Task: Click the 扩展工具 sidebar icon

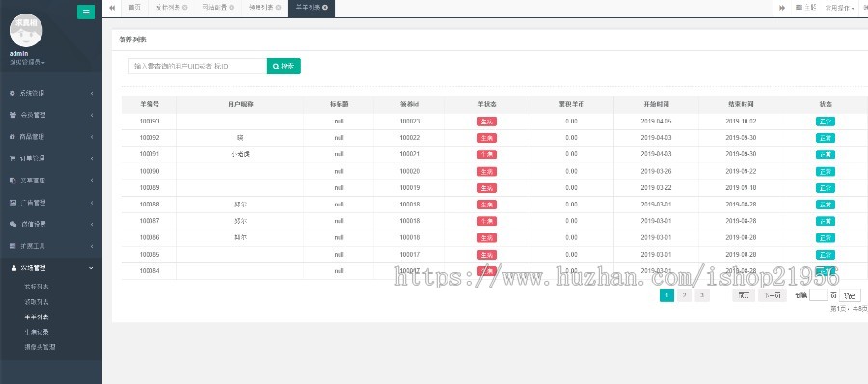Action: click(13, 246)
